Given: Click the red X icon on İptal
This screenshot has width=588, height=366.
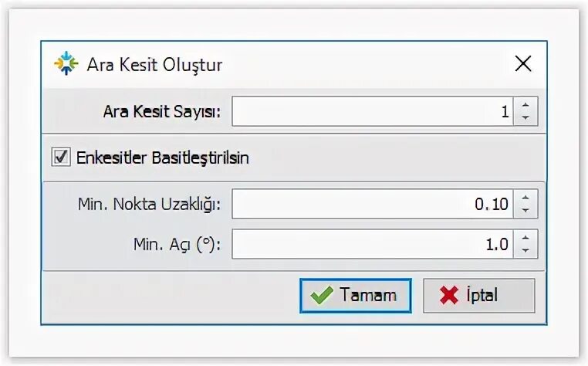Looking at the screenshot, I should 448,295.
